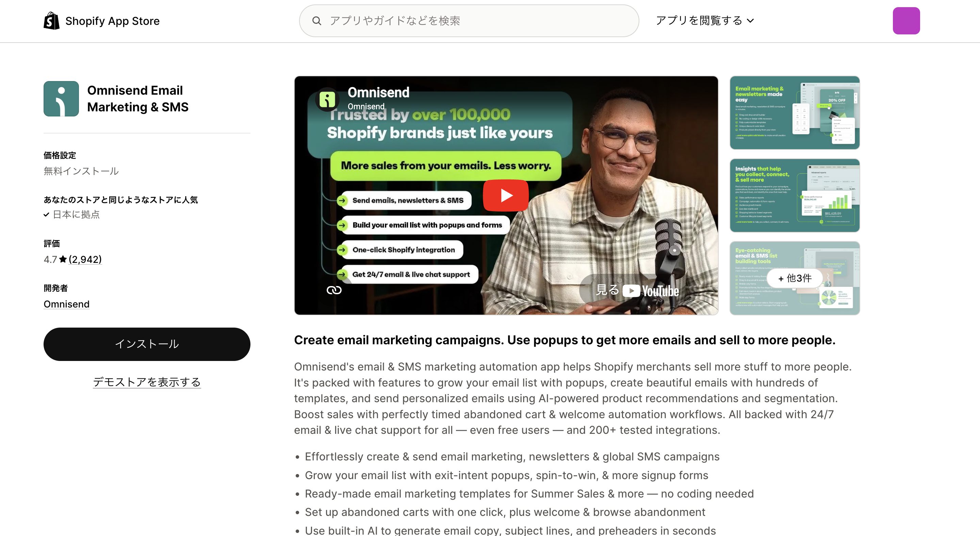Click the Omnisend video title text

pos(378,93)
